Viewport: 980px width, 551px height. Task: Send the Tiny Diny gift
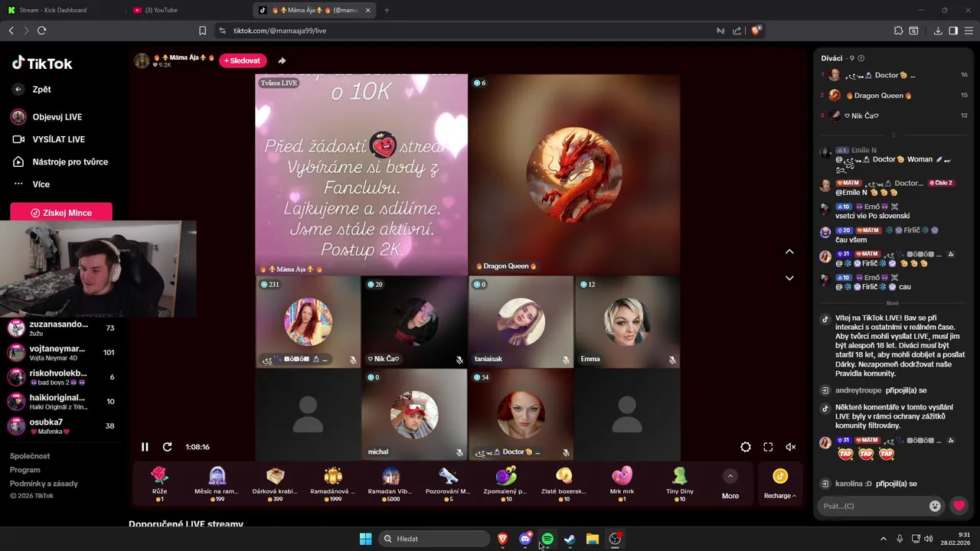point(680,484)
